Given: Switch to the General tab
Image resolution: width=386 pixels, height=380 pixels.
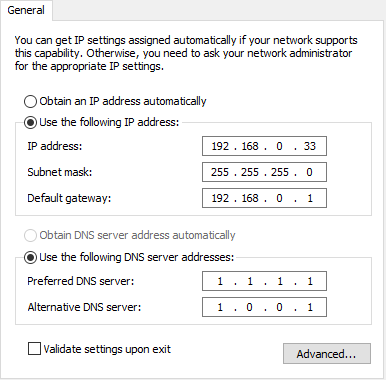Looking at the screenshot, I should coord(26,10).
